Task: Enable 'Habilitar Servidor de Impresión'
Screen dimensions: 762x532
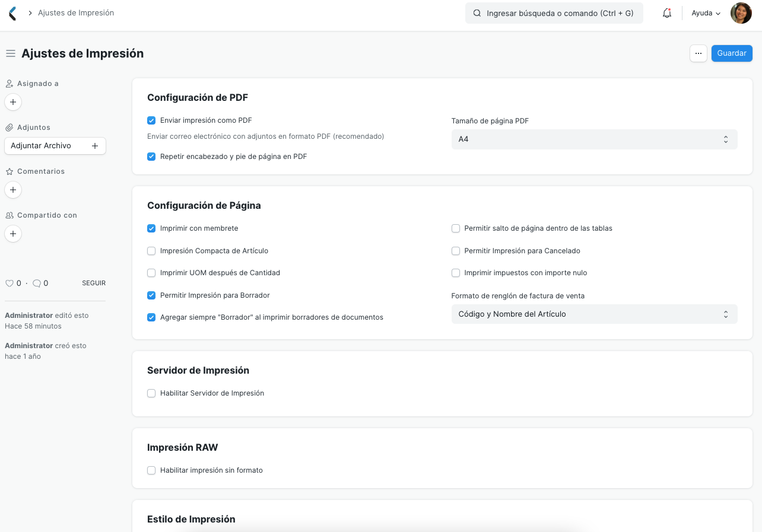Action: coord(151,393)
